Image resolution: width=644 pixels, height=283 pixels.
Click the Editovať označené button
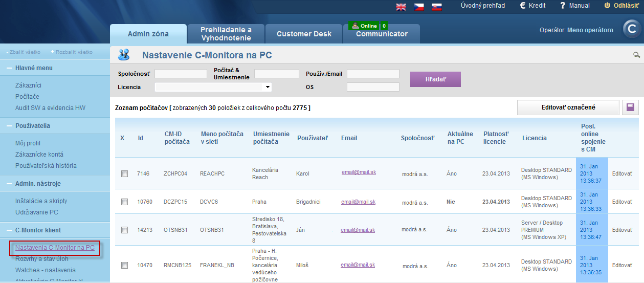click(568, 107)
